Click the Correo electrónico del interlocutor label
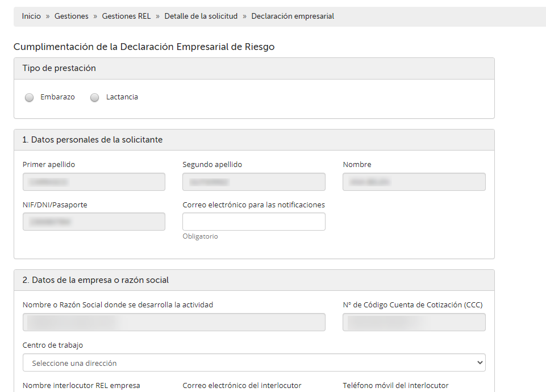The height and width of the screenshot is (392, 546). tap(241, 386)
